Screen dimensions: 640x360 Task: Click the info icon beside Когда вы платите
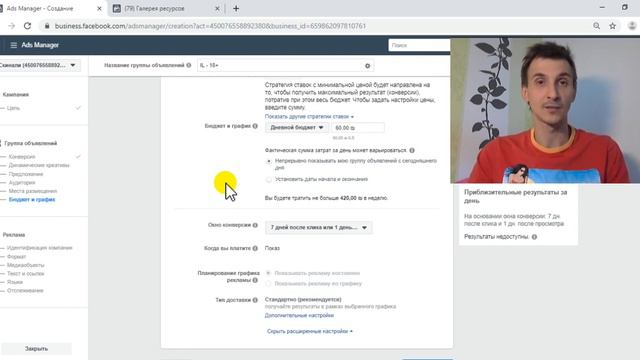(x=255, y=248)
